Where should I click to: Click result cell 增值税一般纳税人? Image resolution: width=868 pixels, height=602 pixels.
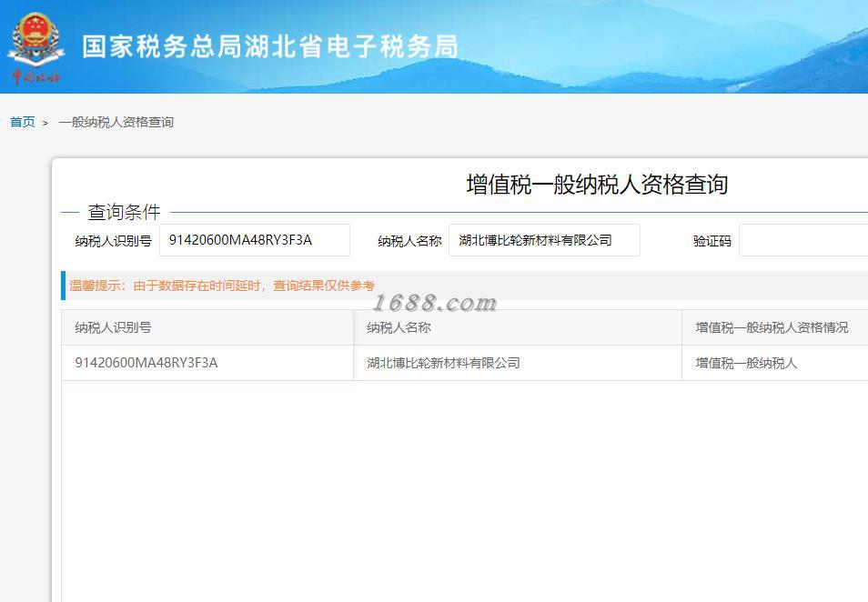(x=775, y=363)
